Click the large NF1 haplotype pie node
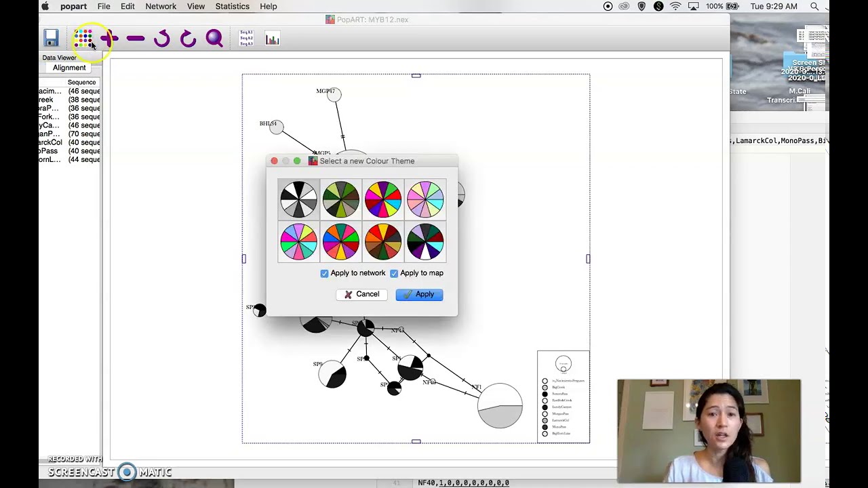Image resolution: width=868 pixels, height=488 pixels. [500, 405]
